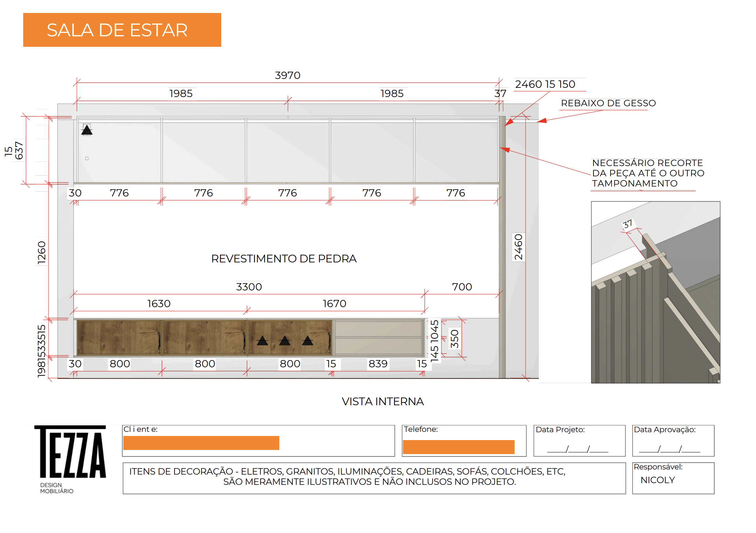The width and height of the screenshot is (756, 533).
Task: Open the 3D detail thumbnail showing 37 dimension
Action: click(x=655, y=292)
